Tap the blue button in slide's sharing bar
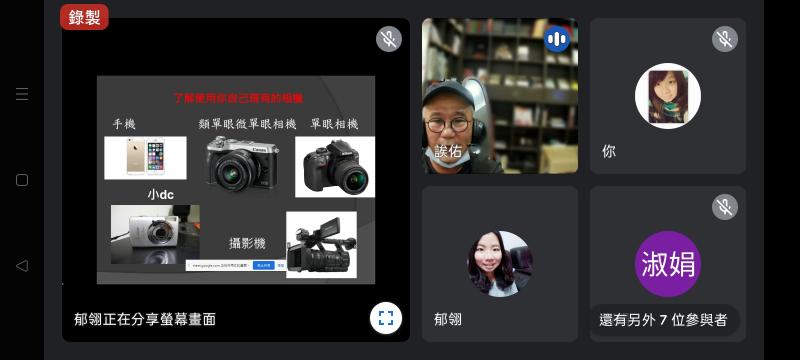Viewport: 800px width, 360px height. coord(264,266)
